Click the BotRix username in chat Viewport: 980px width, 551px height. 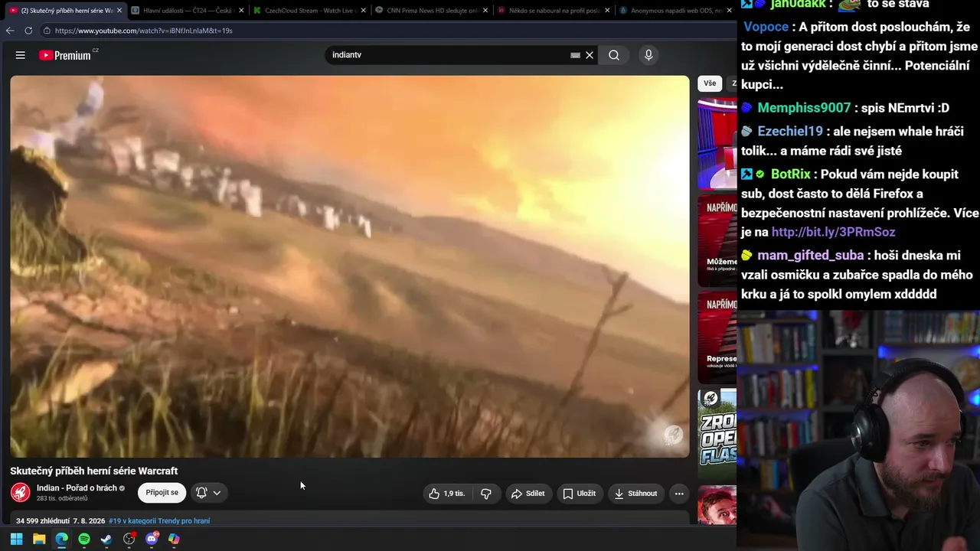(790, 174)
